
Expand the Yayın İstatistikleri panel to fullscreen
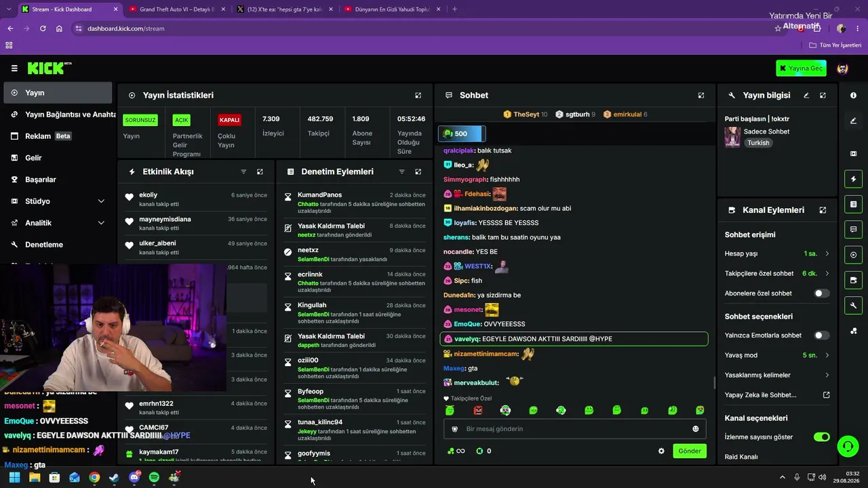click(418, 96)
